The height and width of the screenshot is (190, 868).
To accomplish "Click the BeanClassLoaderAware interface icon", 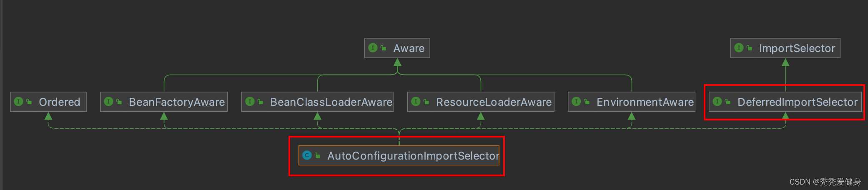I will (x=250, y=102).
